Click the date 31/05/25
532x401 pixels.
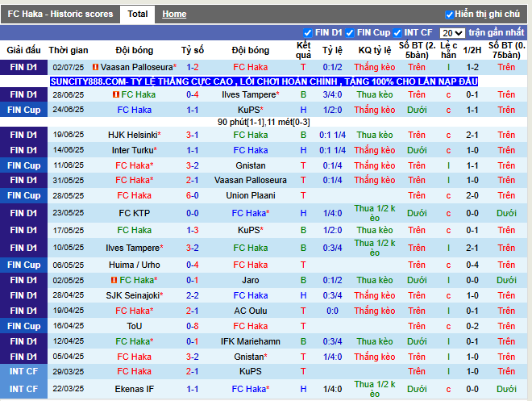69,180
